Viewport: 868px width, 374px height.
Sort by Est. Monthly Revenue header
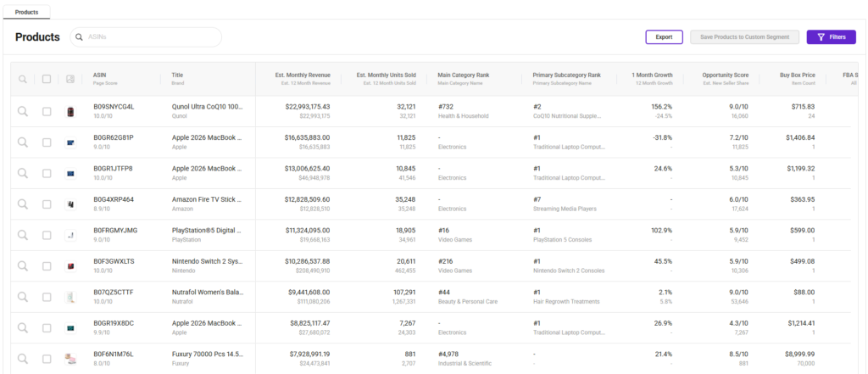coord(303,75)
